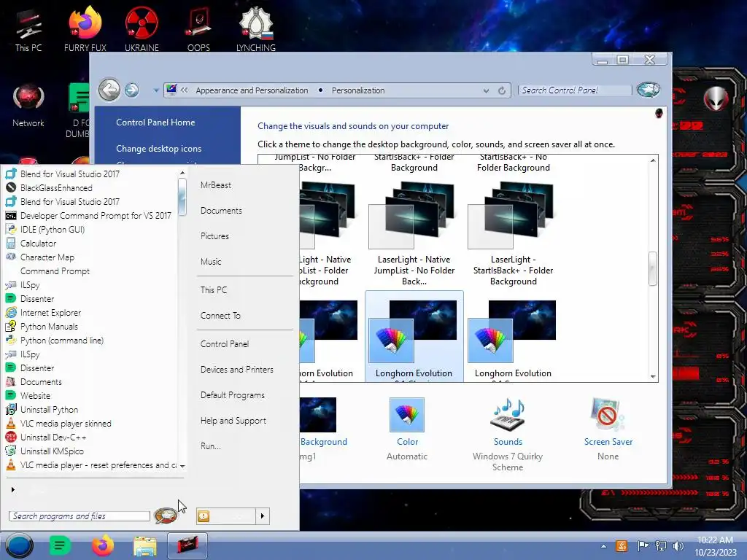This screenshot has height=560, width=747.
Task: Open Default Programs
Action: (x=233, y=395)
